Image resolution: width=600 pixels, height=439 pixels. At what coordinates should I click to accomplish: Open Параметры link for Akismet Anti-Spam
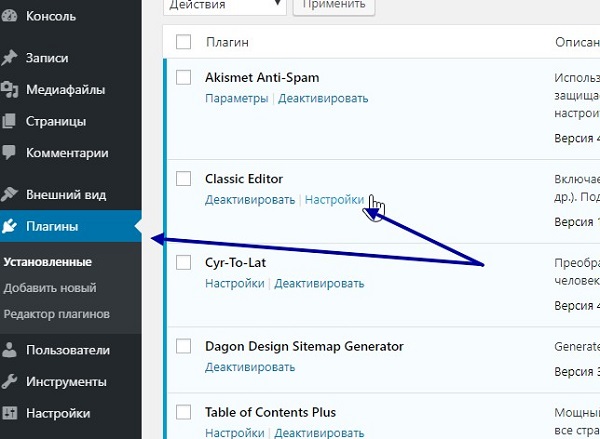point(236,98)
